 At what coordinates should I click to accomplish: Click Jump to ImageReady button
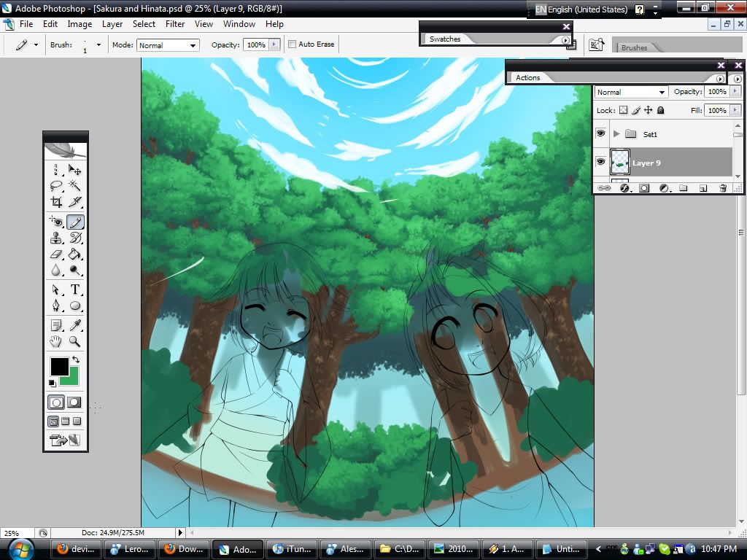click(65, 440)
